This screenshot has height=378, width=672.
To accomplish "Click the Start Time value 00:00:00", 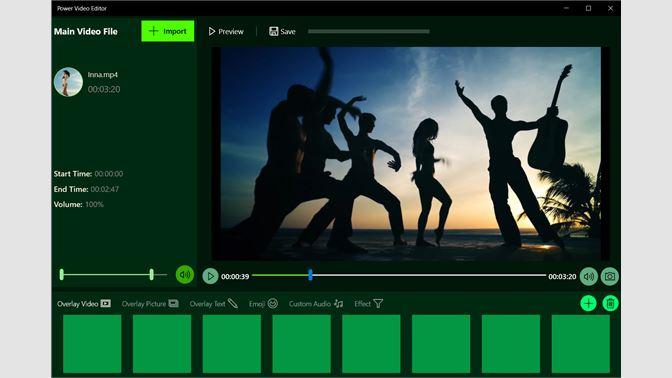I will (x=109, y=174).
